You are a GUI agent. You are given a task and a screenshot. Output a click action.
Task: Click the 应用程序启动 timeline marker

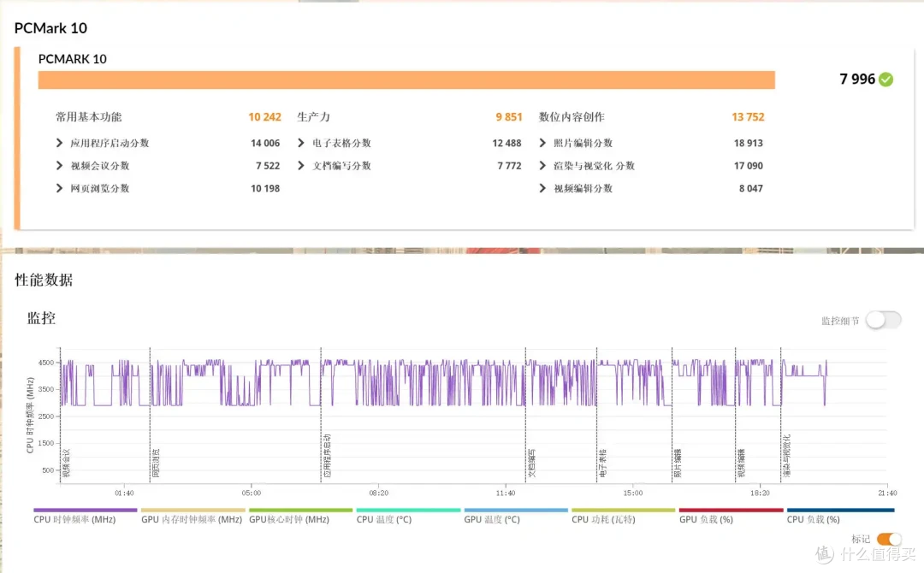coord(327,456)
